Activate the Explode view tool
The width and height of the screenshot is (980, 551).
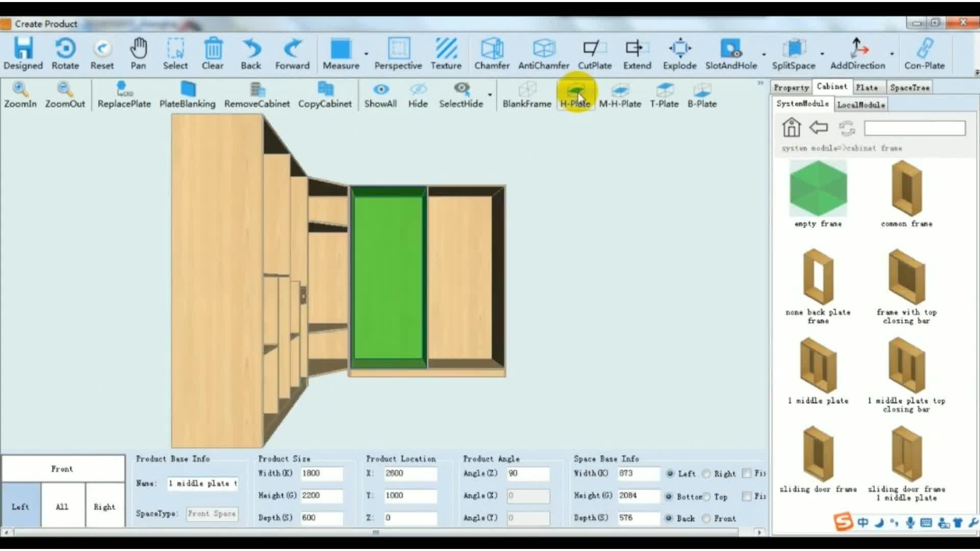pyautogui.click(x=679, y=49)
